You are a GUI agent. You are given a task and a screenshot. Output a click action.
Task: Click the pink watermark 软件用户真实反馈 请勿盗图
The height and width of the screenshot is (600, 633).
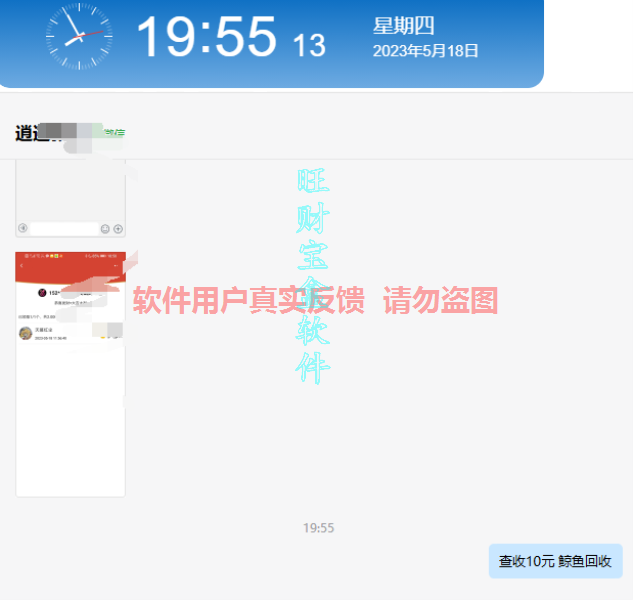point(315,300)
